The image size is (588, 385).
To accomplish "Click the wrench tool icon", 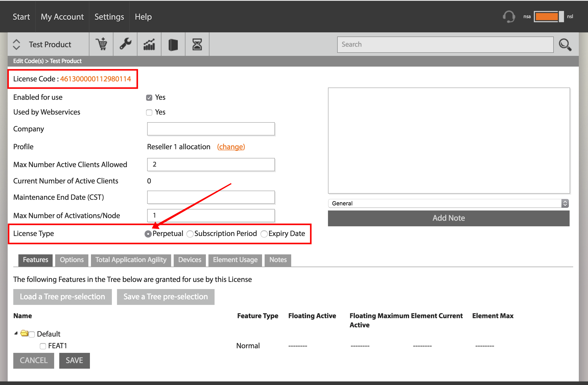I will (125, 44).
